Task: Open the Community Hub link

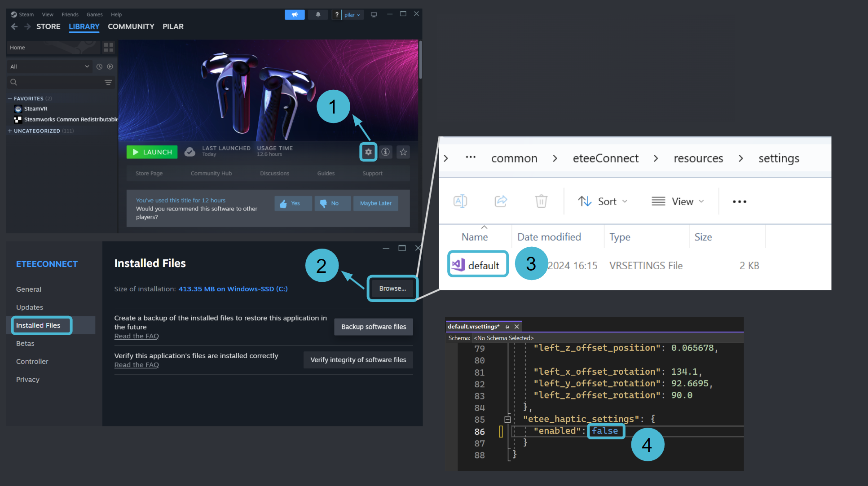Action: (211, 173)
